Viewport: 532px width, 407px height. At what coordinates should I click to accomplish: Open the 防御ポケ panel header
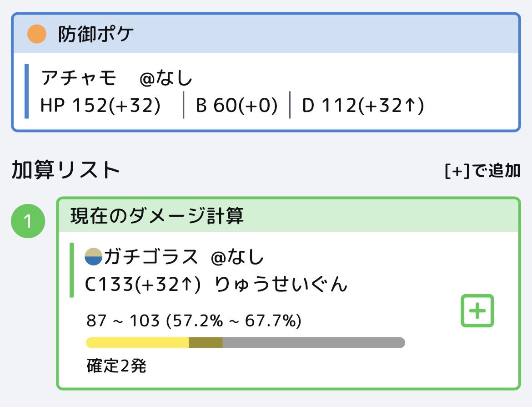pyautogui.click(x=266, y=34)
